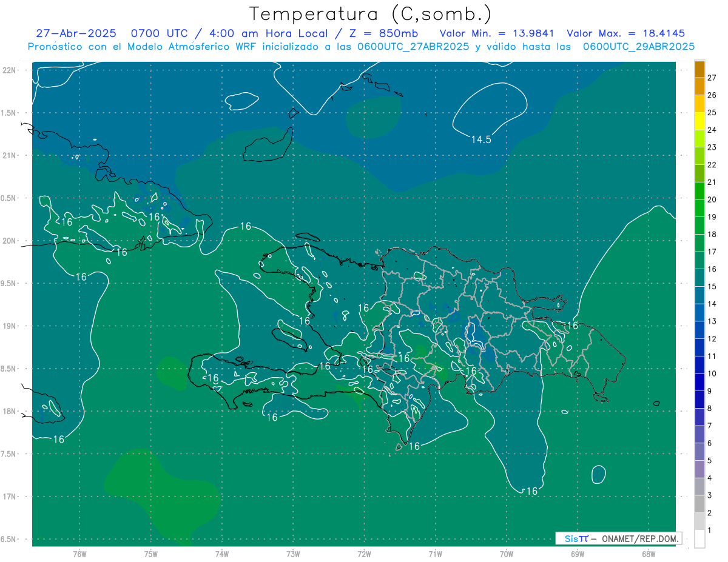Viewport: 728px width, 562px height.
Task: Click the 'Temperatura (C,somb.)' chart title
Action: tap(370, 14)
